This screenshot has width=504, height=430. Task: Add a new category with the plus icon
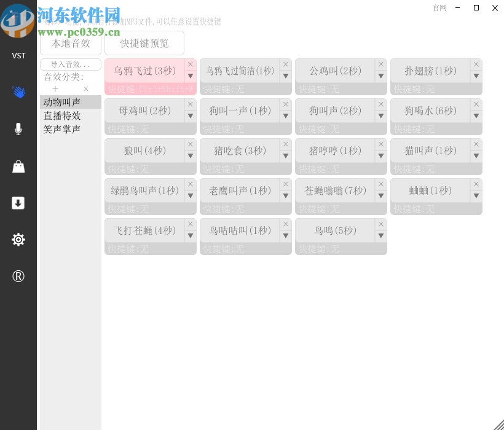tap(55, 89)
